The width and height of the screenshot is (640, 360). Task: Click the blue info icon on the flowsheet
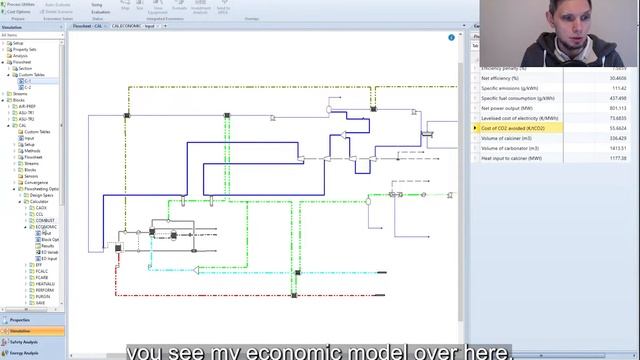(x=451, y=38)
